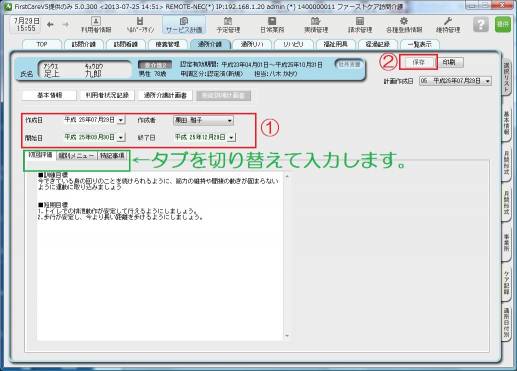
Task: Open the 選択リスト vertical side tab
Action: 506,77
